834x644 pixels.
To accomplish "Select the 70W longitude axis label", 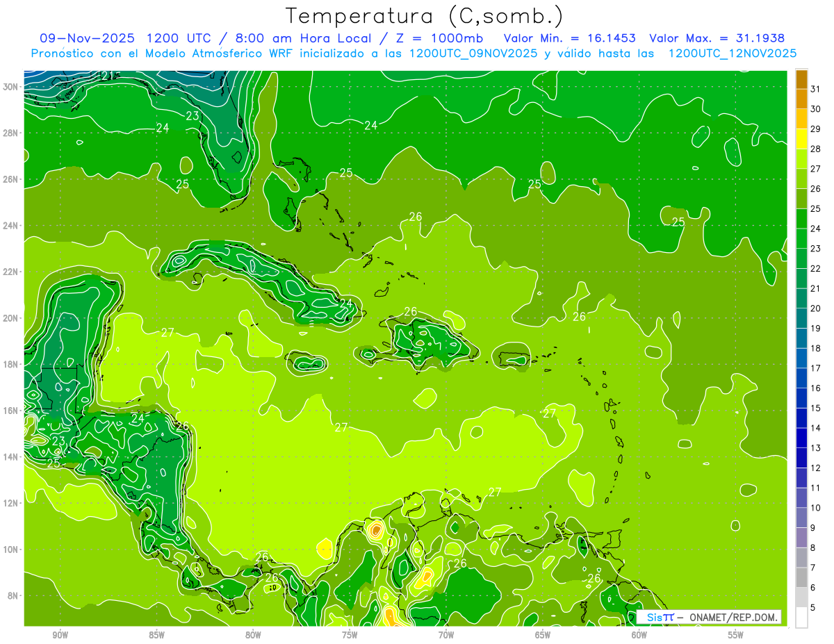I will [x=446, y=635].
